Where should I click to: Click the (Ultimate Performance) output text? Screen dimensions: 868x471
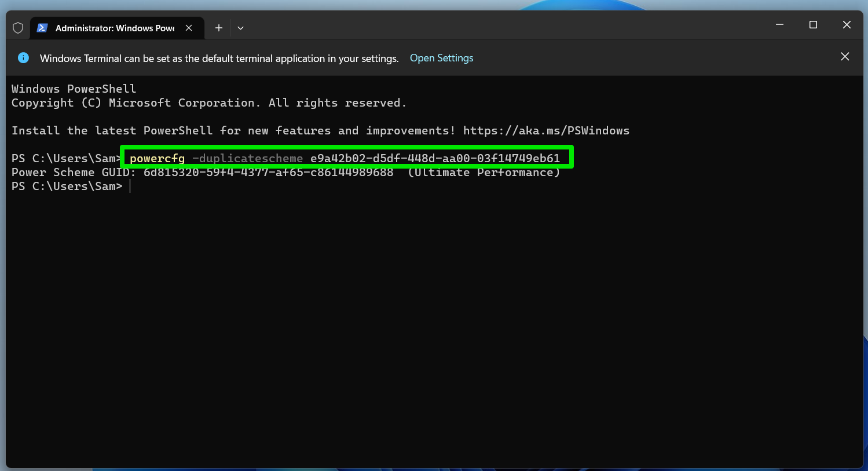pos(484,172)
